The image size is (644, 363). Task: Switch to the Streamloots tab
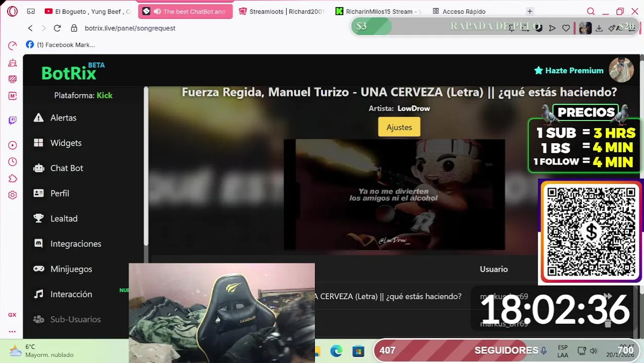tap(281, 11)
